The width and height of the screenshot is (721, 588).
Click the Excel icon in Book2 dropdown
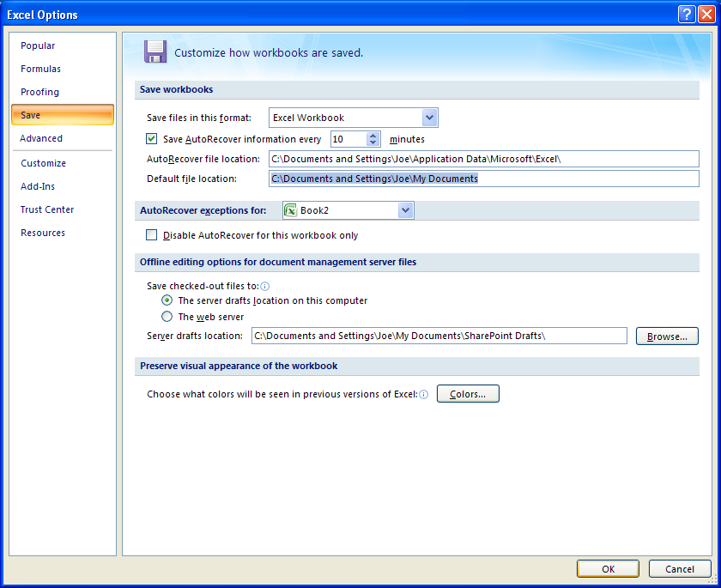point(291,210)
